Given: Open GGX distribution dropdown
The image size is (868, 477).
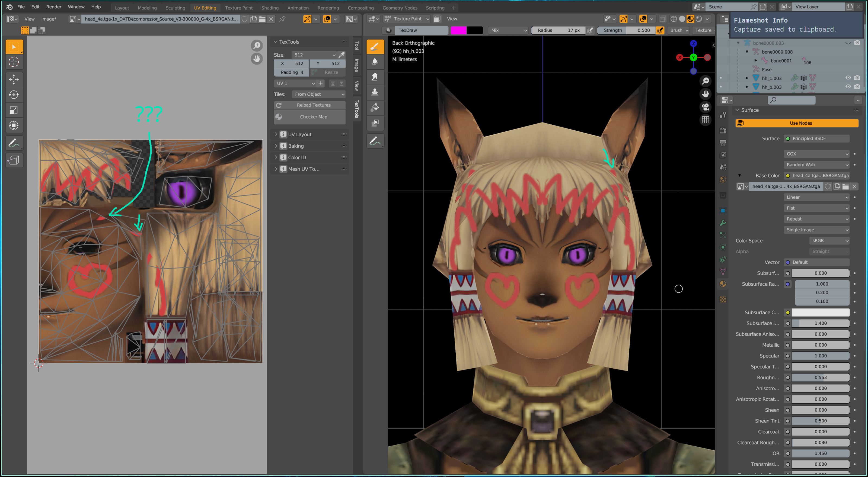Looking at the screenshot, I should tap(816, 153).
